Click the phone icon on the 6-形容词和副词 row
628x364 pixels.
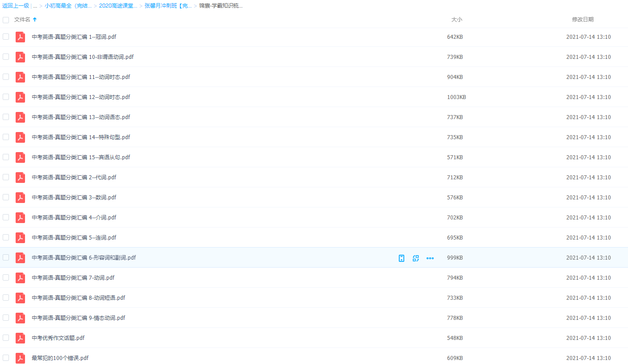click(x=402, y=258)
